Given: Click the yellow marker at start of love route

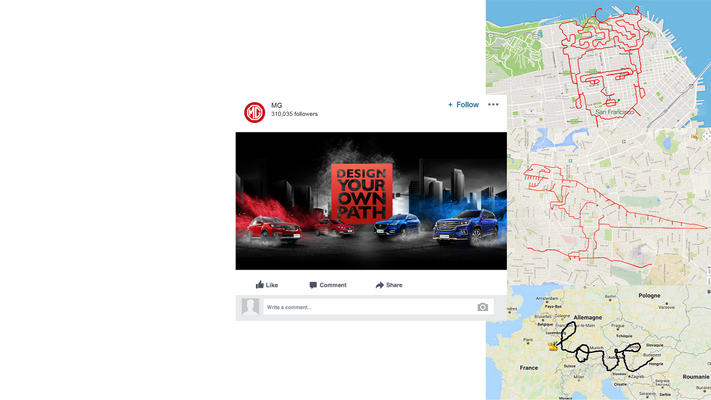Looking at the screenshot, I should 552,346.
